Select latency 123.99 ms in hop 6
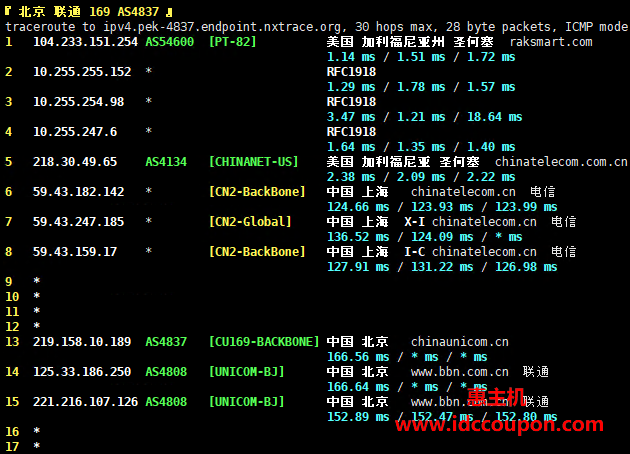Screen dimensions: 630x454 click(x=526, y=207)
